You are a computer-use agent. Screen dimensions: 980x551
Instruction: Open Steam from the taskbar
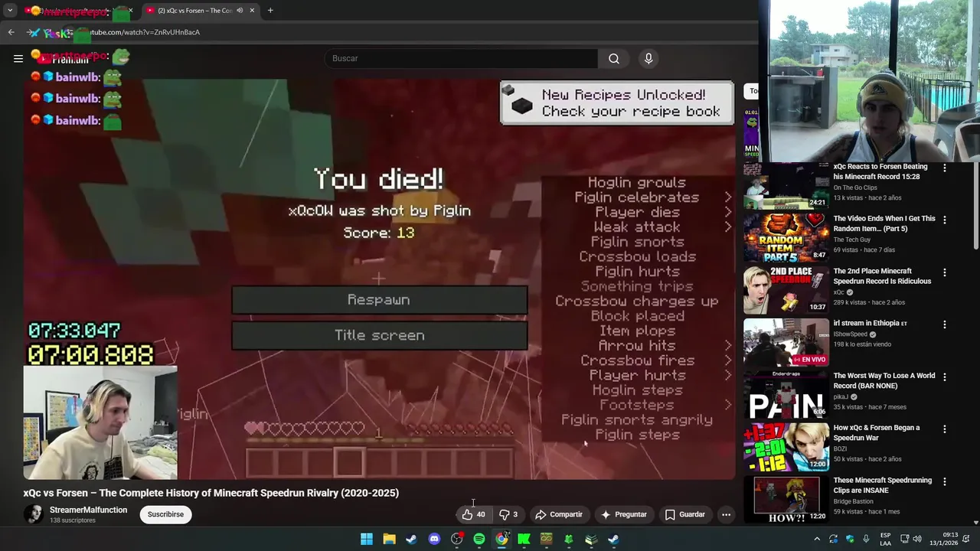coord(411,539)
